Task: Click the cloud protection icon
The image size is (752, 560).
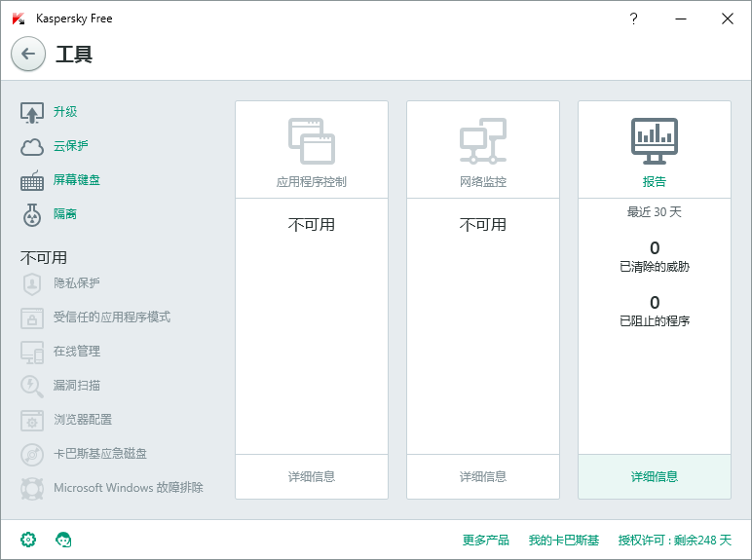Action: coord(32,147)
